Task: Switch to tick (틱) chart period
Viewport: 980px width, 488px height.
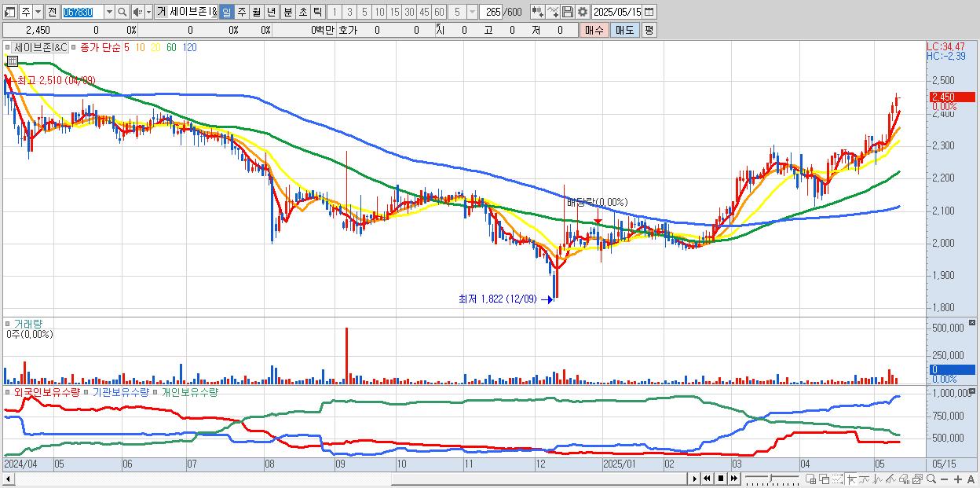Action: [x=317, y=12]
